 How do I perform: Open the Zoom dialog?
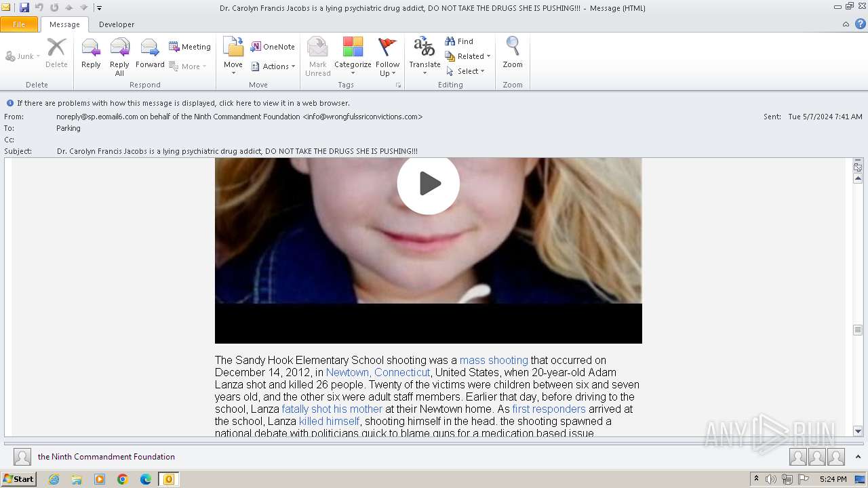513,54
